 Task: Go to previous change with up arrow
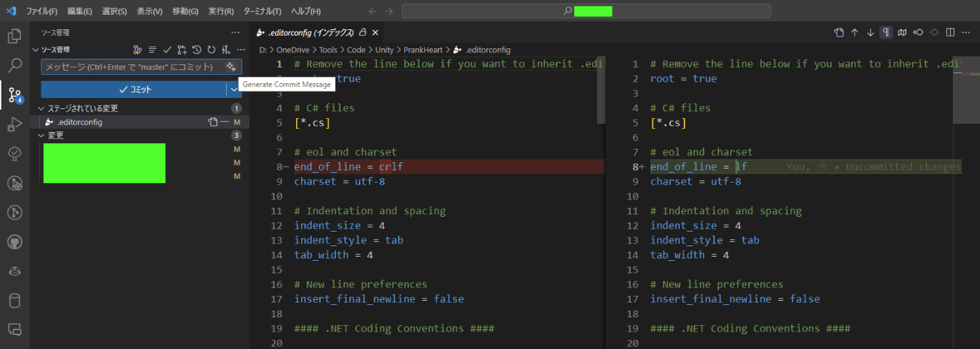[x=855, y=32]
